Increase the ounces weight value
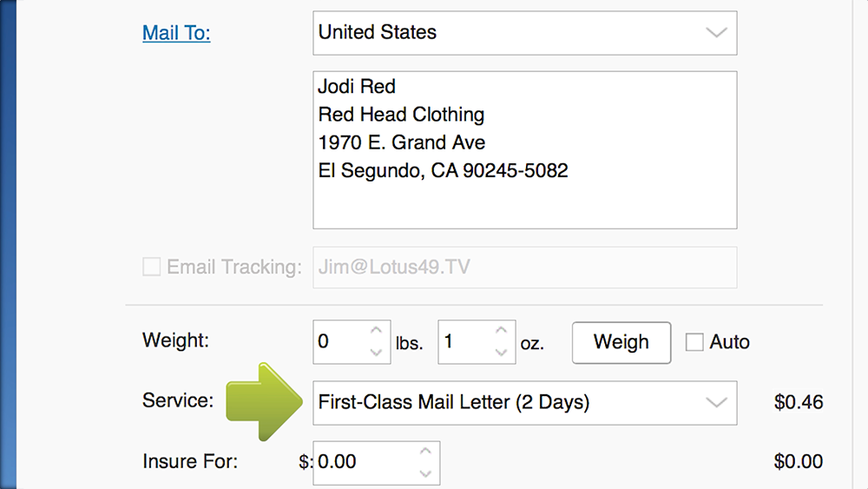The height and width of the screenshot is (489, 868). [501, 331]
